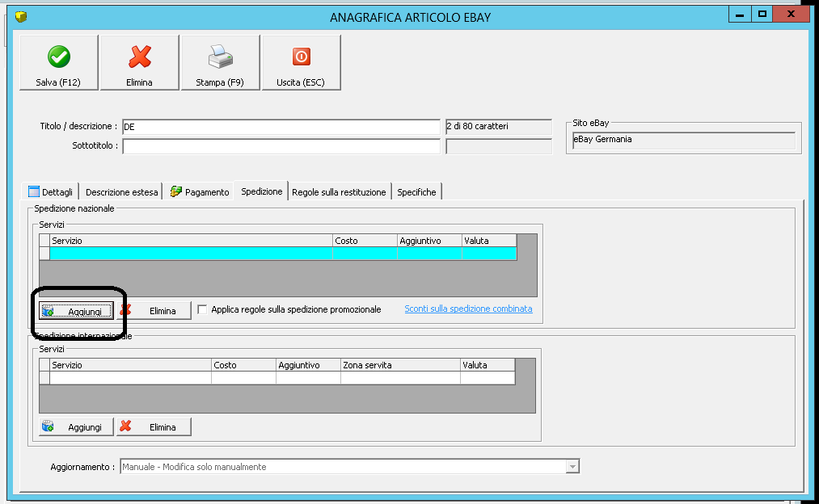Open the Pagamento tab
This screenshot has width=819, height=504.
click(x=200, y=192)
